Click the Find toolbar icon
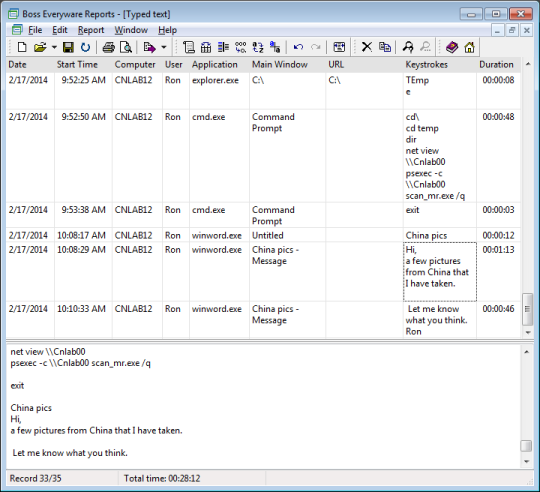The image size is (540, 492). [x=408, y=47]
